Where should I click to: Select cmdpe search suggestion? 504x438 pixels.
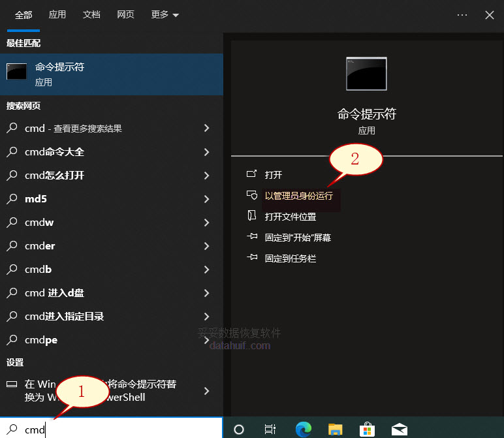tap(112, 339)
